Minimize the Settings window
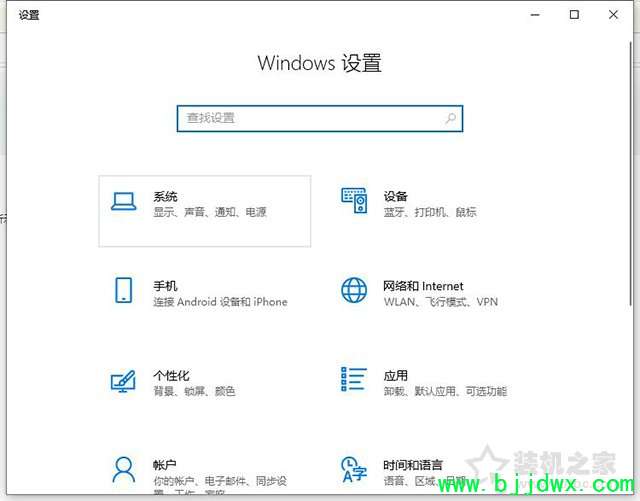This screenshot has width=640, height=501. click(x=535, y=15)
